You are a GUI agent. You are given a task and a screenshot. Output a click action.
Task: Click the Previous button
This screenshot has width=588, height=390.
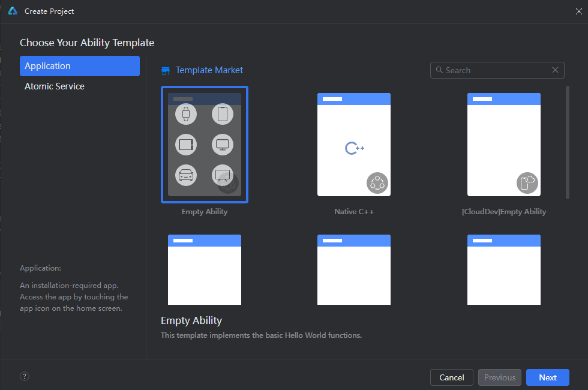coord(499,377)
